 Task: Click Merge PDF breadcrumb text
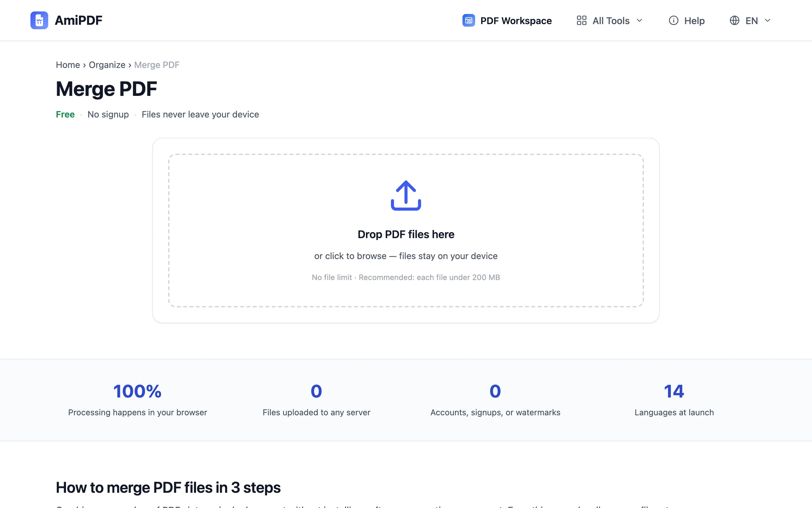point(157,65)
